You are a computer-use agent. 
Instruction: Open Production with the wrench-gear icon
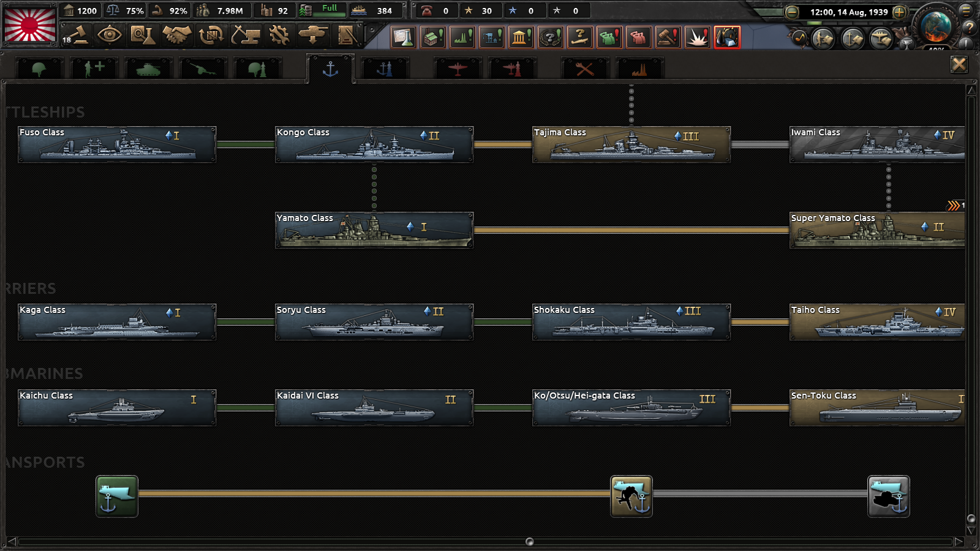click(x=279, y=36)
